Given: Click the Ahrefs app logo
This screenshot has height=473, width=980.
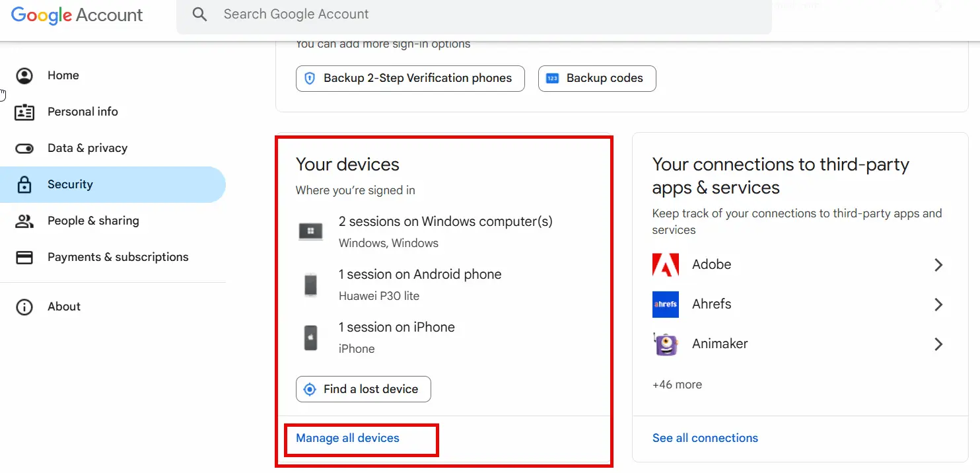Looking at the screenshot, I should tap(666, 305).
